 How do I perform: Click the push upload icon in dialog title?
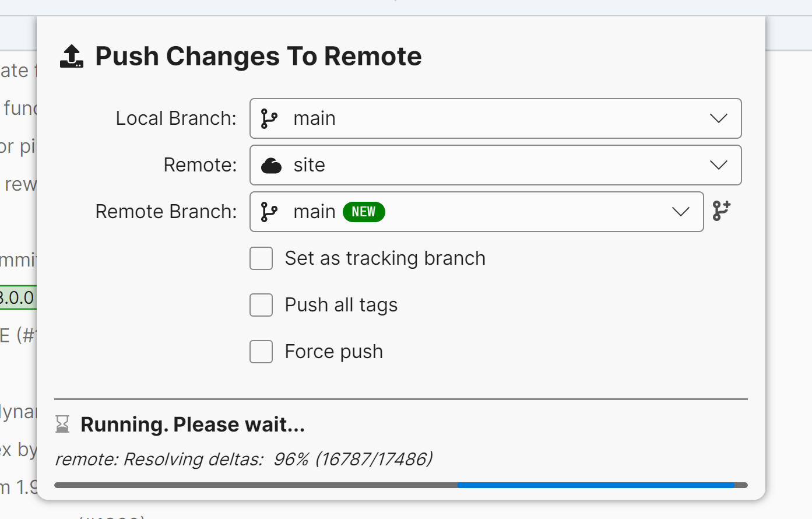tap(72, 57)
